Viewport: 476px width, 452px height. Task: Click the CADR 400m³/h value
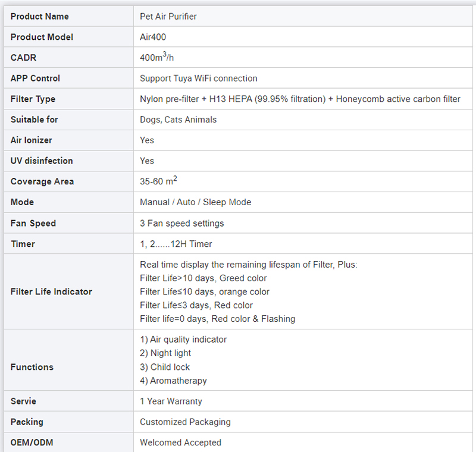pyautogui.click(x=157, y=58)
